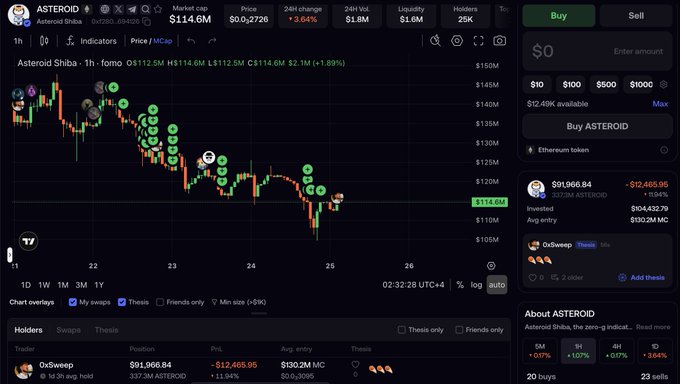Toggle percent scale on the chart
The height and width of the screenshot is (384, 680).
460,285
